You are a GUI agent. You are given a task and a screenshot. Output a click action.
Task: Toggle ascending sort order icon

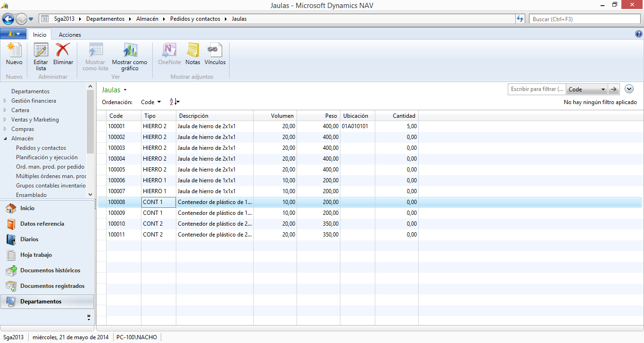tap(174, 102)
